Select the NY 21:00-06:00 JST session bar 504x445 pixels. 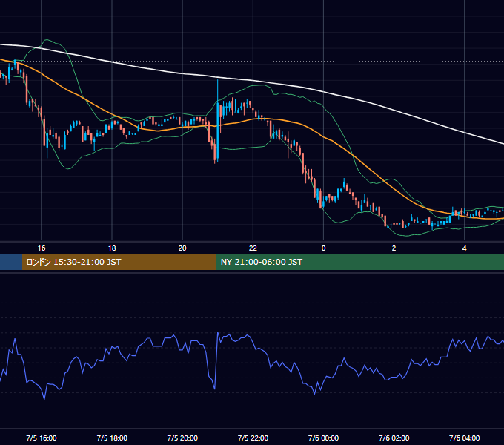coord(360,262)
